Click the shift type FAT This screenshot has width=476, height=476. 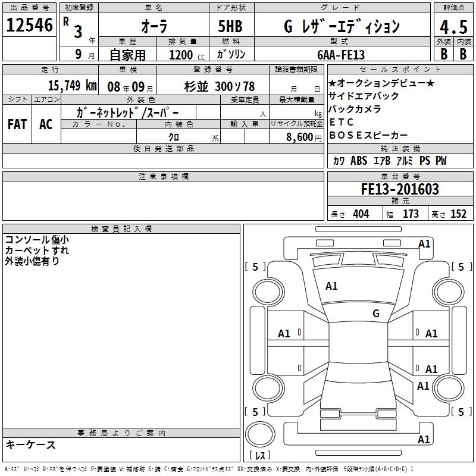[17, 124]
